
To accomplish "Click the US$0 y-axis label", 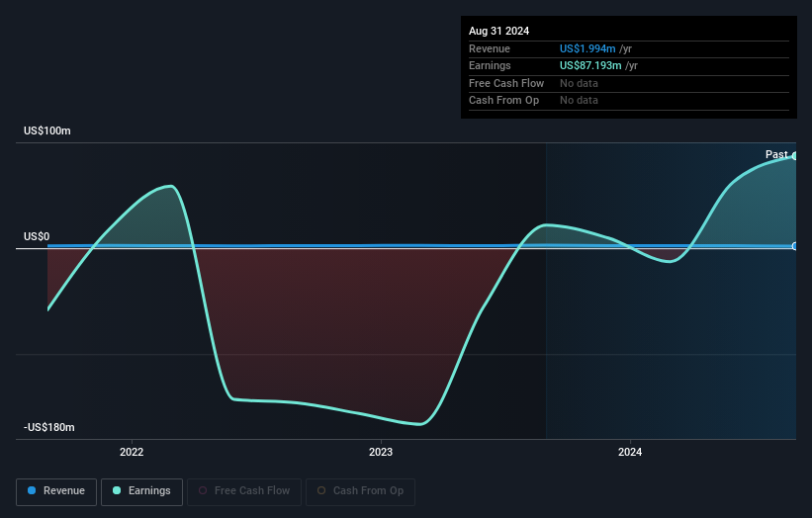I will click(37, 237).
